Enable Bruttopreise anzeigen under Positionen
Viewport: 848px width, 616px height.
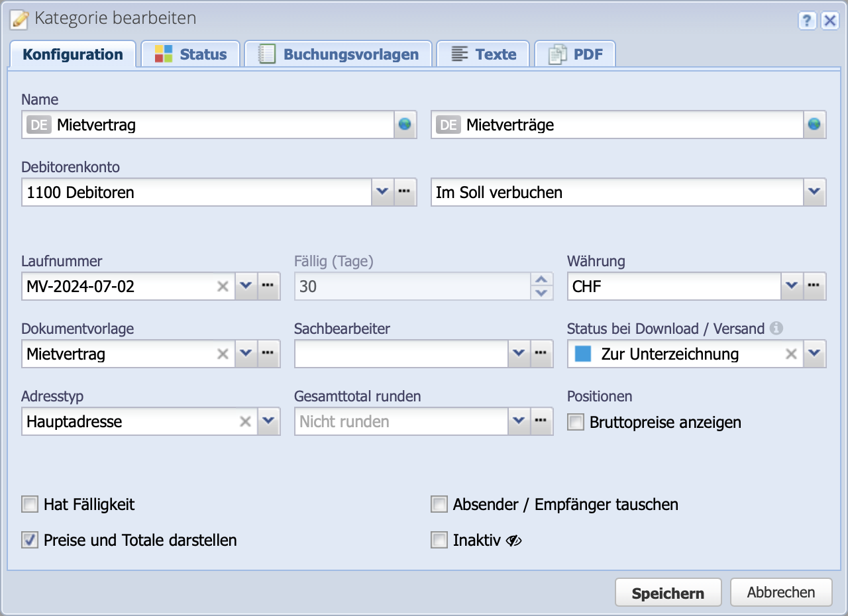(575, 421)
